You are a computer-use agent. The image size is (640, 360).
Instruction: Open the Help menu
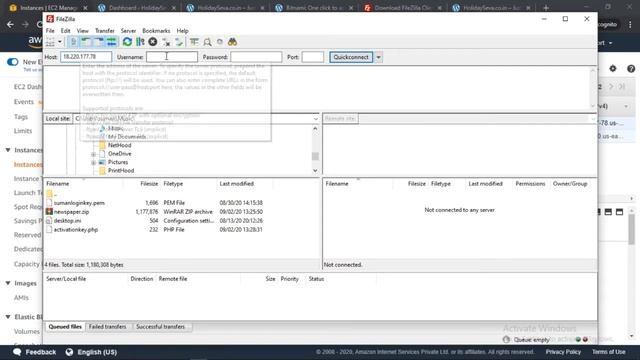click(x=182, y=31)
